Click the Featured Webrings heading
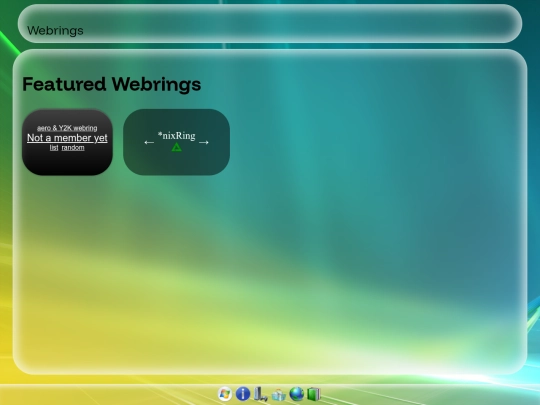Screen dimensions: 540x405 click(x=112, y=84)
